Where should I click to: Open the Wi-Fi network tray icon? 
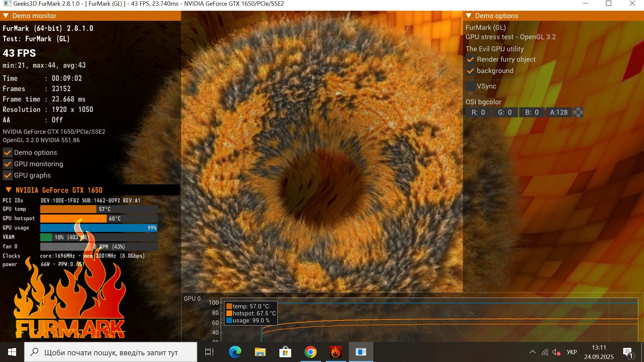tap(545, 352)
